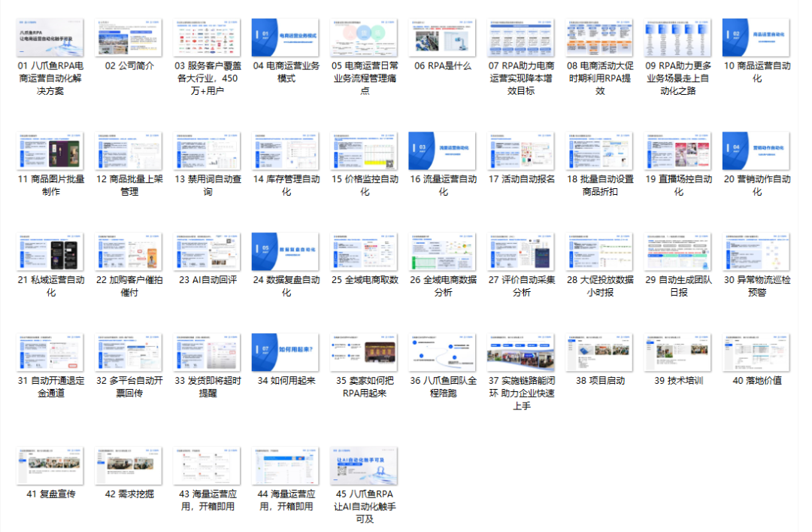This screenshot has width=812, height=532.
Task: Select the 28 大促投放数据小时报 slide
Action: click(600, 251)
